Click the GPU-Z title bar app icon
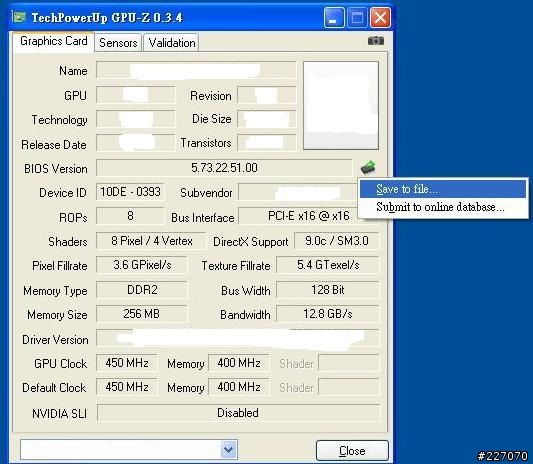Image resolution: width=533 pixels, height=464 pixels. tap(19, 17)
